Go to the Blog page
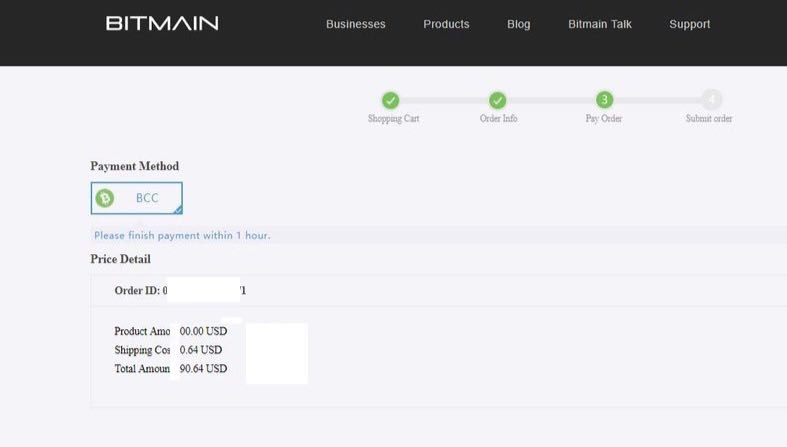787x447 pixels. point(518,24)
